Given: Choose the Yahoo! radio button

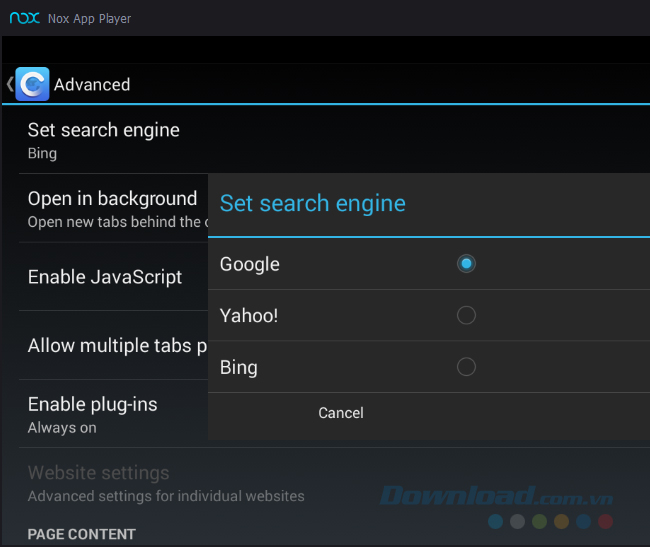Looking at the screenshot, I should pos(465,316).
